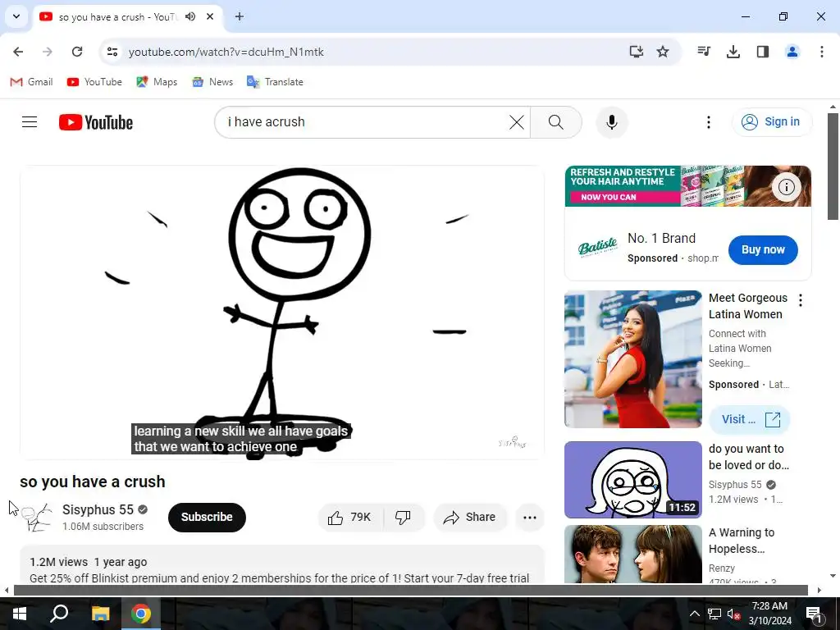Install app icon in address bar
The image size is (840, 630).
coord(636,52)
